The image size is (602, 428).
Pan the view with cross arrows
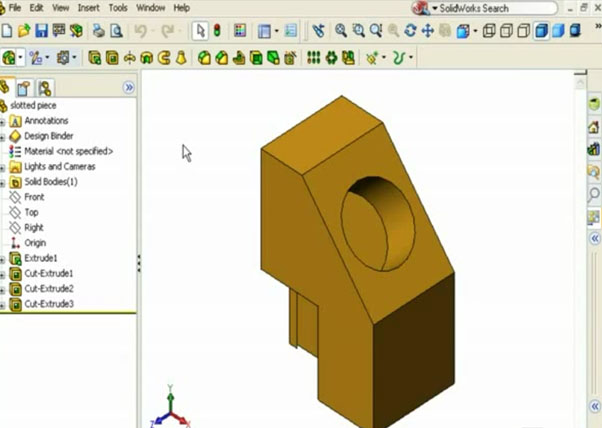(x=427, y=31)
